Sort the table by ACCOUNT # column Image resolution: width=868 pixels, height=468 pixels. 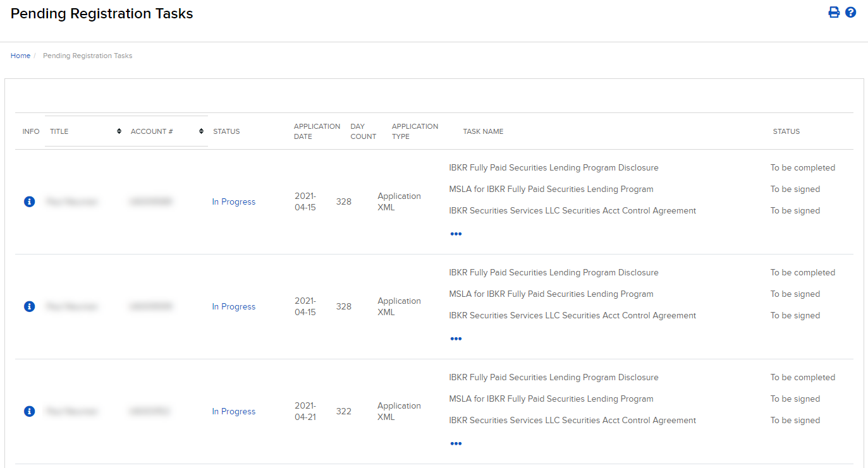tap(200, 131)
